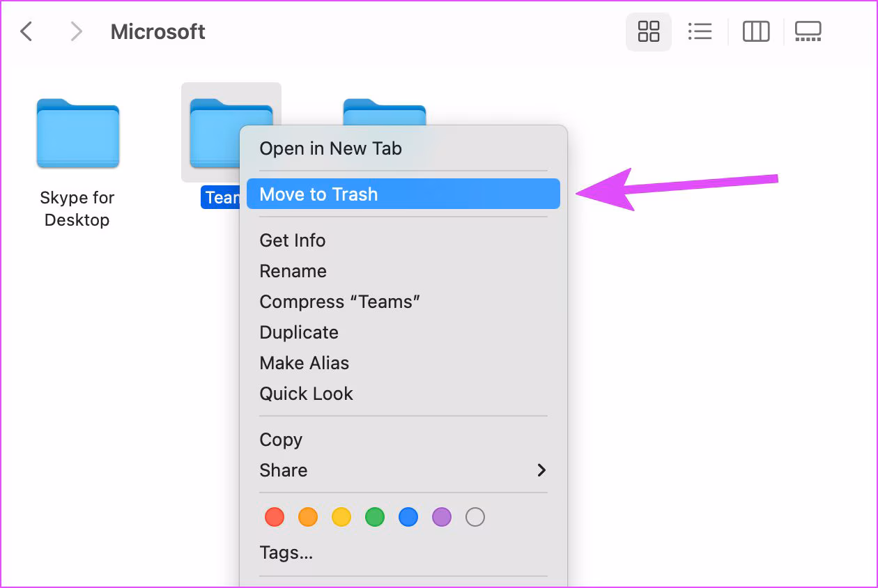
Task: Select the third folder behind the context menu
Action: tap(385, 111)
